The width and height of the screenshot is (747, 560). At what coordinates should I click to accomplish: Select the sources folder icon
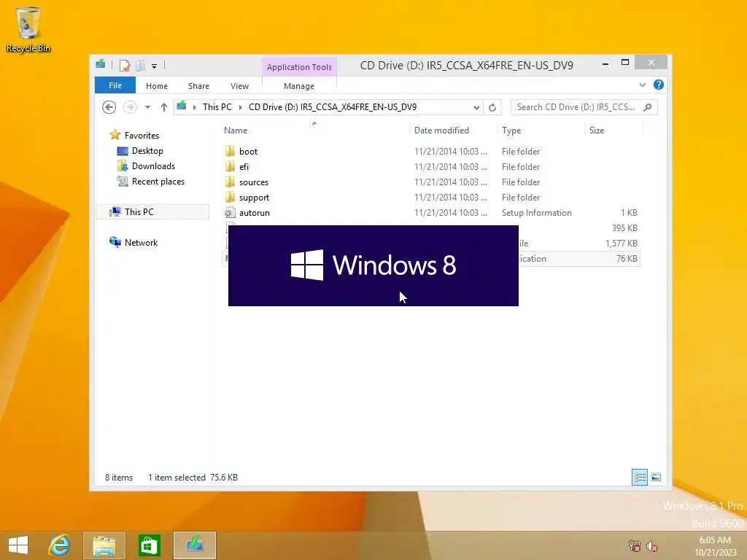pyautogui.click(x=230, y=182)
